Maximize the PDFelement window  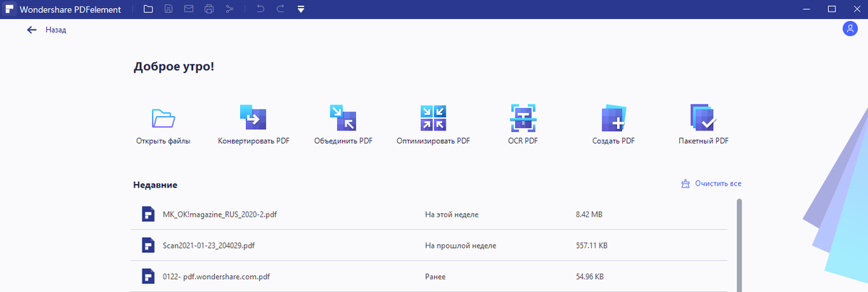(832, 9)
